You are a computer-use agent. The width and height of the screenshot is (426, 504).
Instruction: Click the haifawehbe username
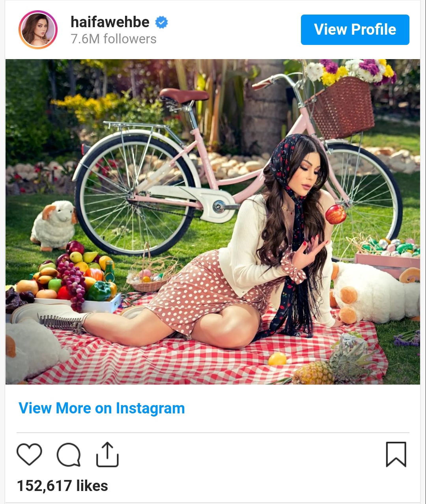tap(110, 22)
